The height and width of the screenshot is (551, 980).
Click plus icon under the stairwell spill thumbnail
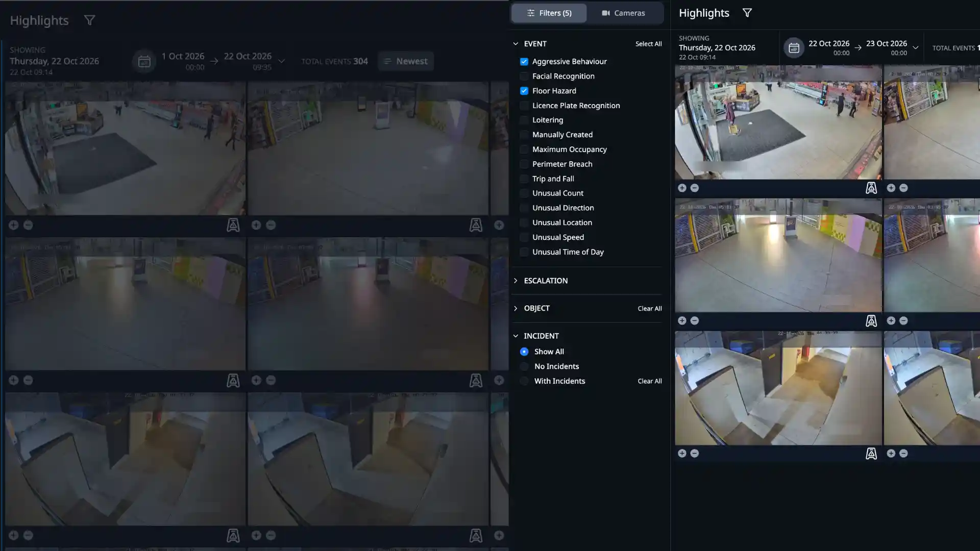coord(682,454)
